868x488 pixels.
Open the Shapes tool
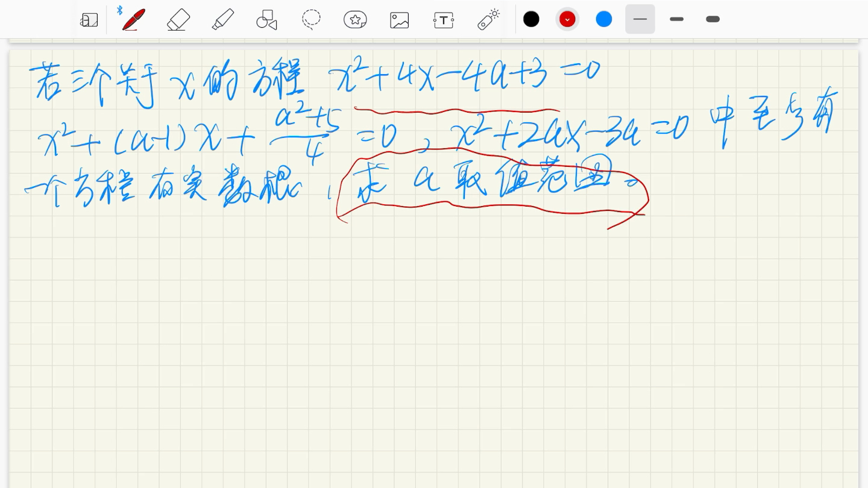pyautogui.click(x=266, y=20)
